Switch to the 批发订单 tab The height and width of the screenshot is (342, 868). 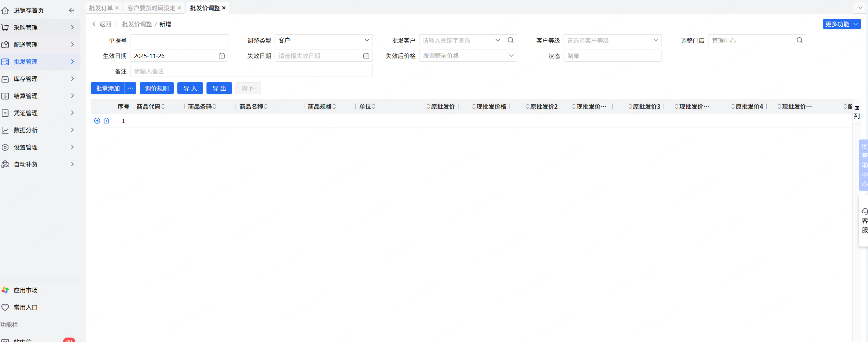pos(101,8)
